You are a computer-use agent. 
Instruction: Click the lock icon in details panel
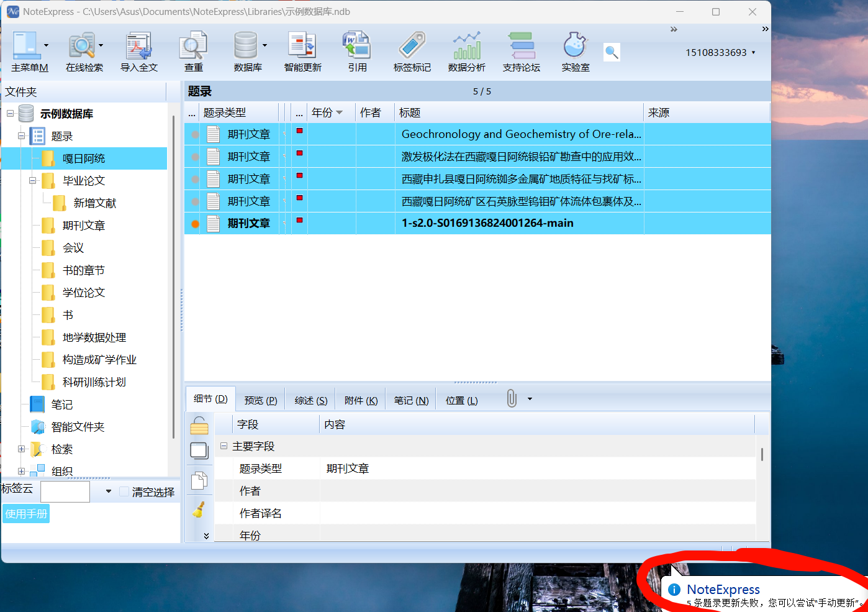tap(199, 426)
